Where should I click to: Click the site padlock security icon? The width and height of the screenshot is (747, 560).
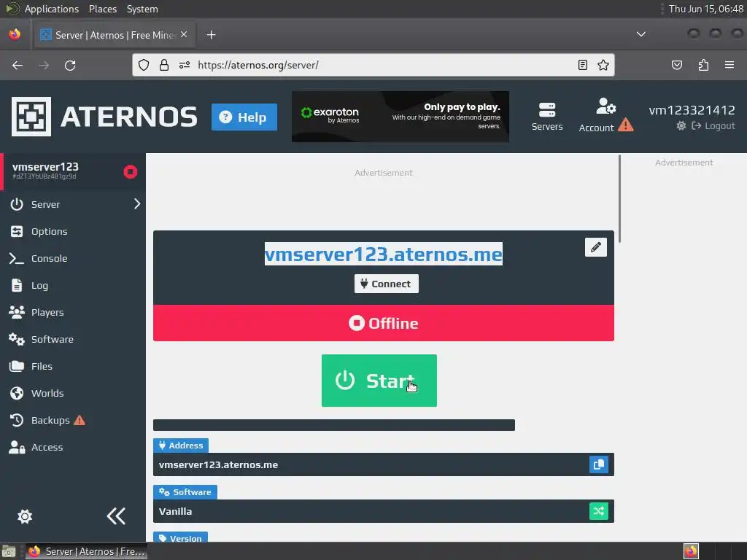(x=164, y=65)
